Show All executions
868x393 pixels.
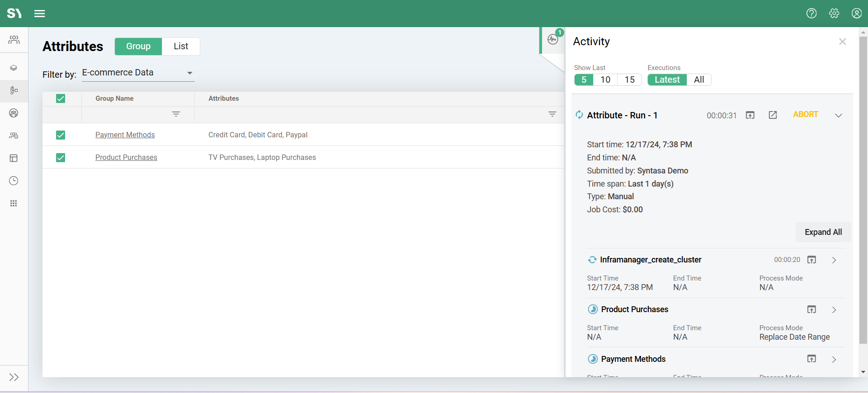click(x=699, y=80)
